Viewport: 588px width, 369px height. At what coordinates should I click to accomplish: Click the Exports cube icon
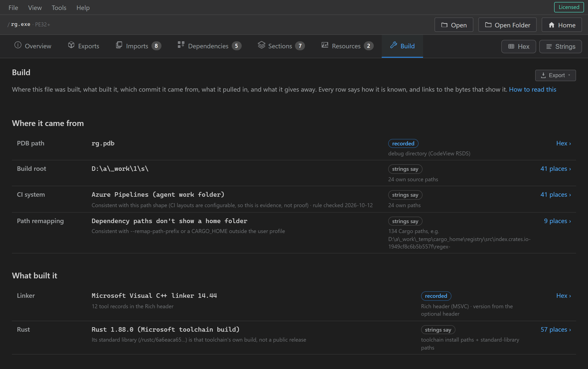click(71, 45)
